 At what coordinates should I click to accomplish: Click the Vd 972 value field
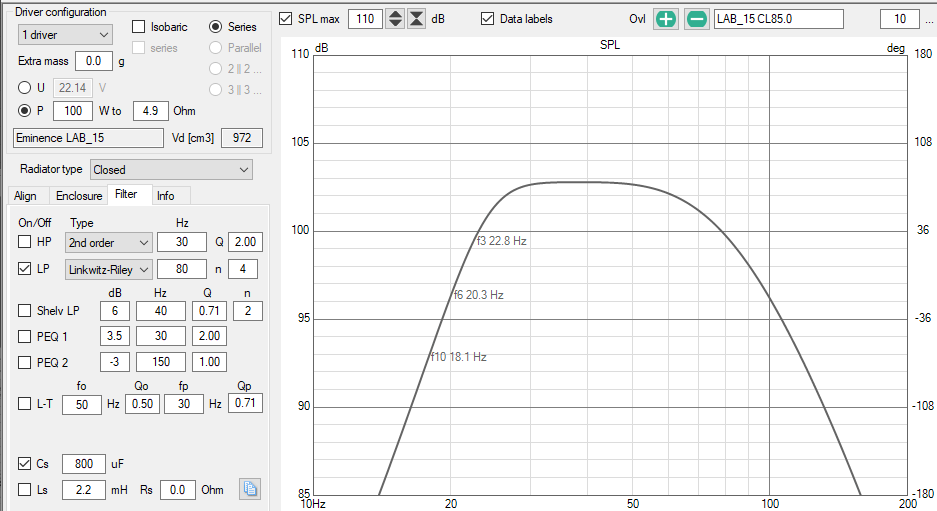(x=241, y=138)
